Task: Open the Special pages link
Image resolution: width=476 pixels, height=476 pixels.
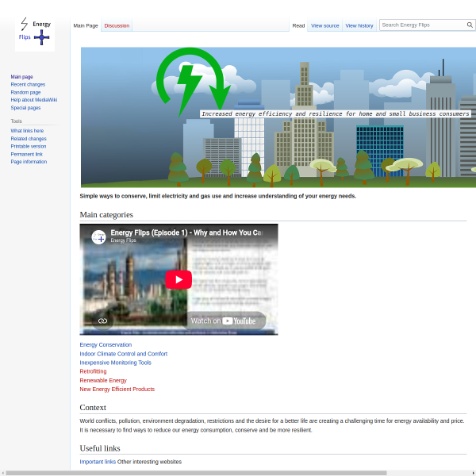Action: (x=25, y=108)
